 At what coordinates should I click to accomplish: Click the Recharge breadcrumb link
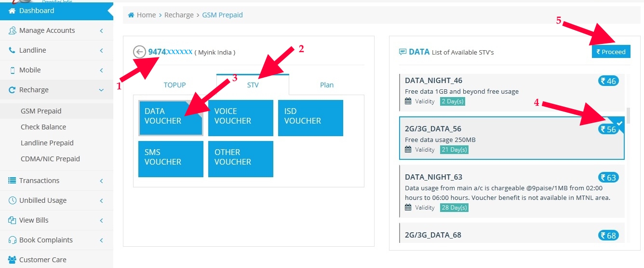tap(179, 15)
